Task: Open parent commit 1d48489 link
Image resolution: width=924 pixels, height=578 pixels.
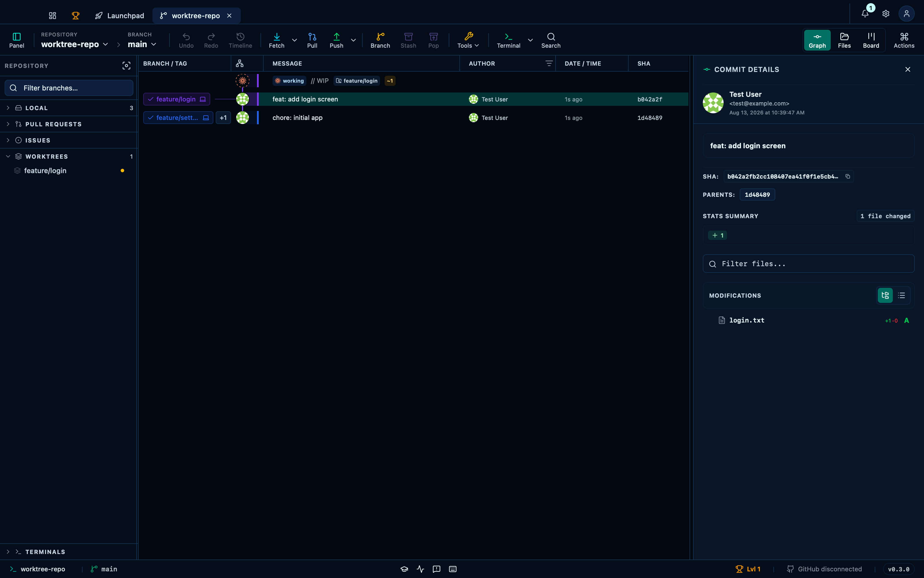Action: click(x=757, y=194)
